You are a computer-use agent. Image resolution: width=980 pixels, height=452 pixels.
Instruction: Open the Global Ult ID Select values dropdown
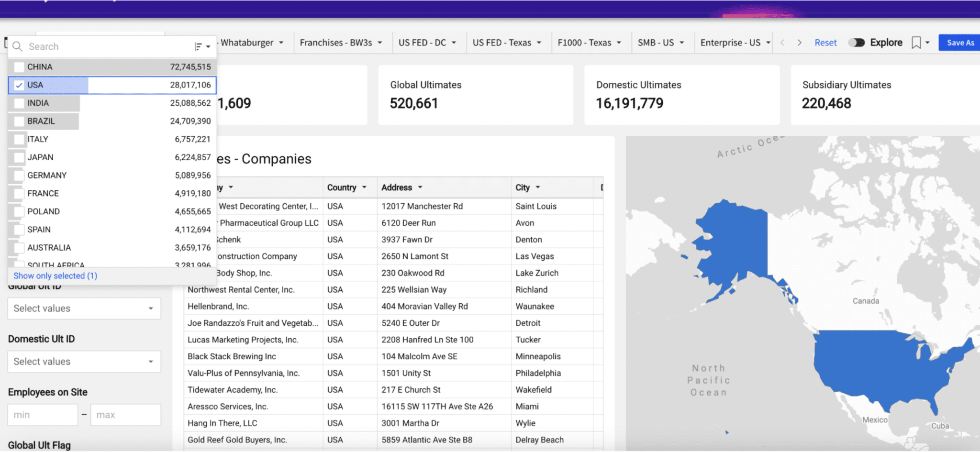point(84,308)
